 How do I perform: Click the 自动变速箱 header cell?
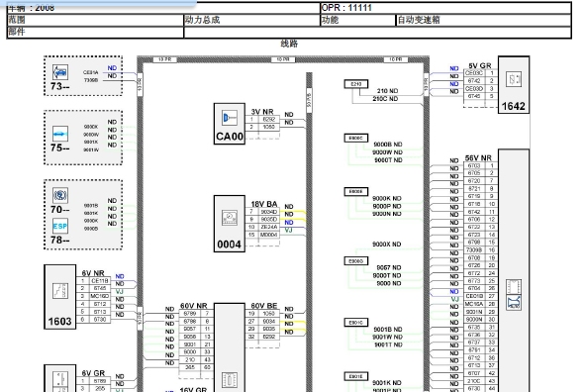tap(483, 20)
